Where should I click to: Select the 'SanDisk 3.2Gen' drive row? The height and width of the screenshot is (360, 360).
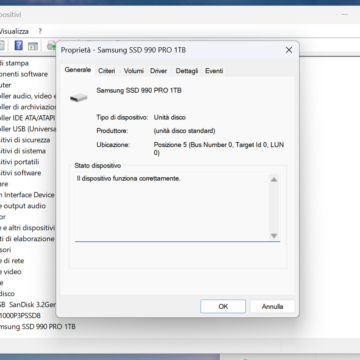(x=28, y=305)
